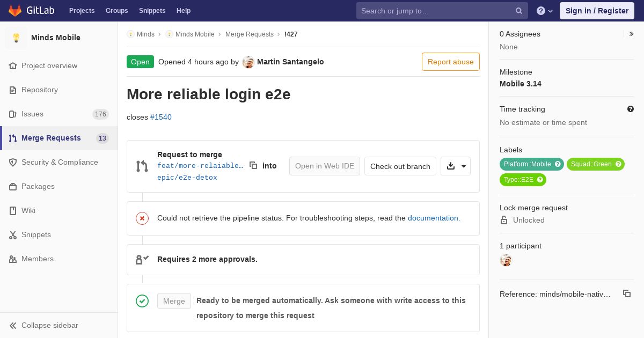Open the Projects top menu
644x338 pixels.
[82, 11]
